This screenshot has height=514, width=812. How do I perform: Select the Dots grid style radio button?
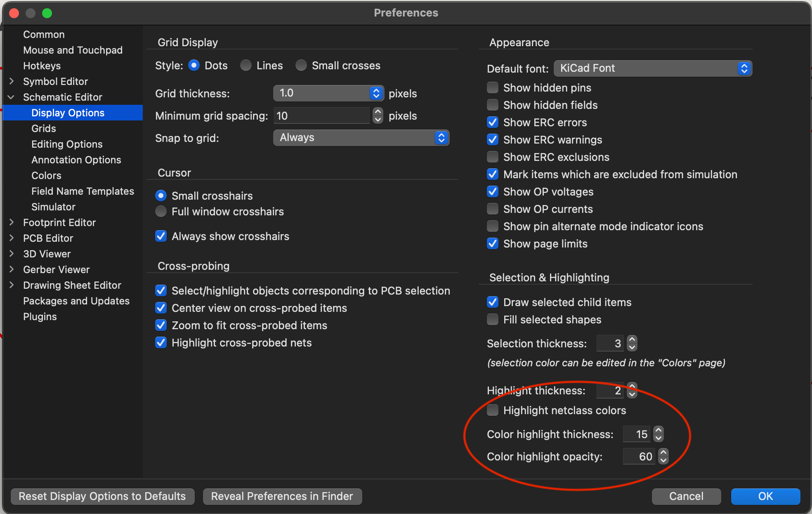click(194, 66)
